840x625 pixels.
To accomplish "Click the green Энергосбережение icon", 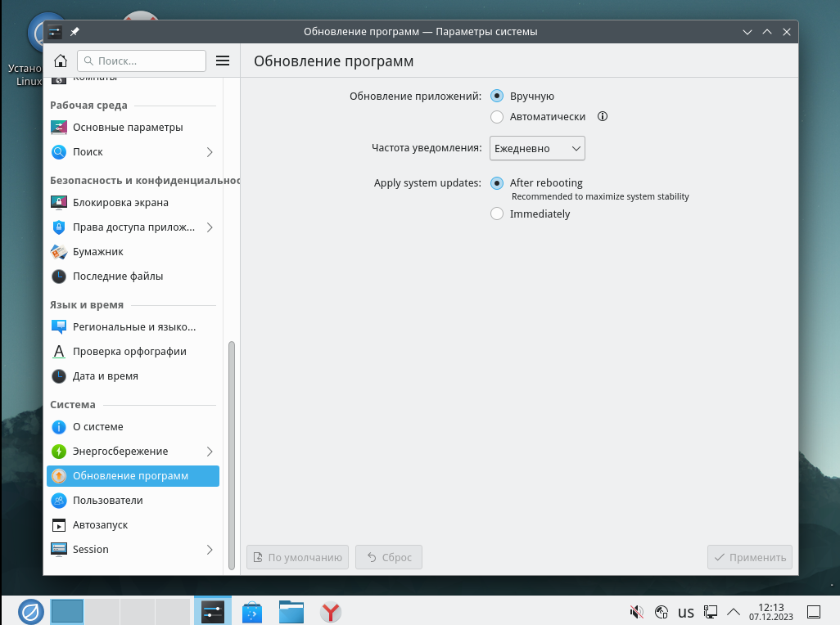I will point(59,452).
